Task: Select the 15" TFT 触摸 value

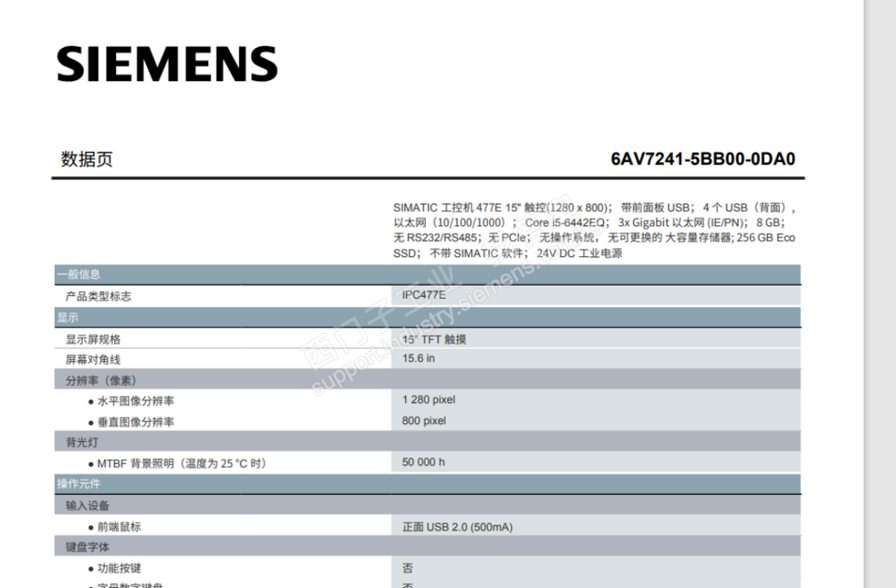Action: (x=433, y=340)
